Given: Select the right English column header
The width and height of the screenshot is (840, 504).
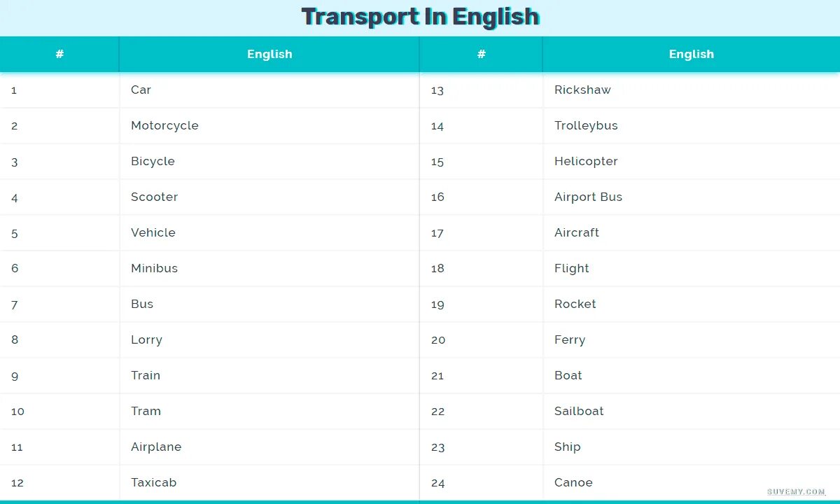Looking at the screenshot, I should coord(692,54).
